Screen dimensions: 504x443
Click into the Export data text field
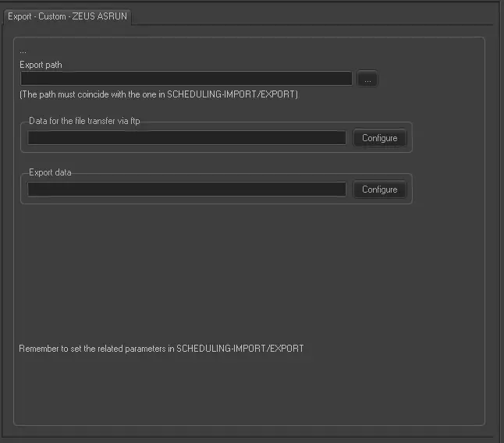(x=186, y=190)
